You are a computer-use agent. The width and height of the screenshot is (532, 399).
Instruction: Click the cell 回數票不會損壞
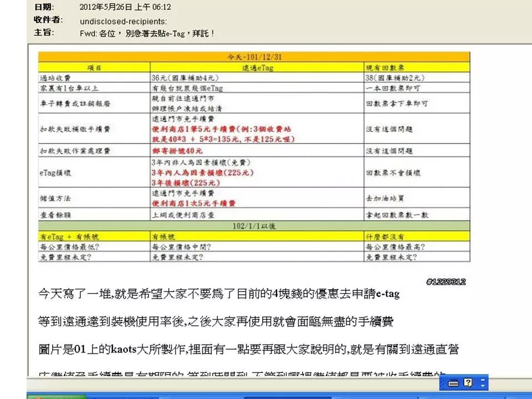393,173
